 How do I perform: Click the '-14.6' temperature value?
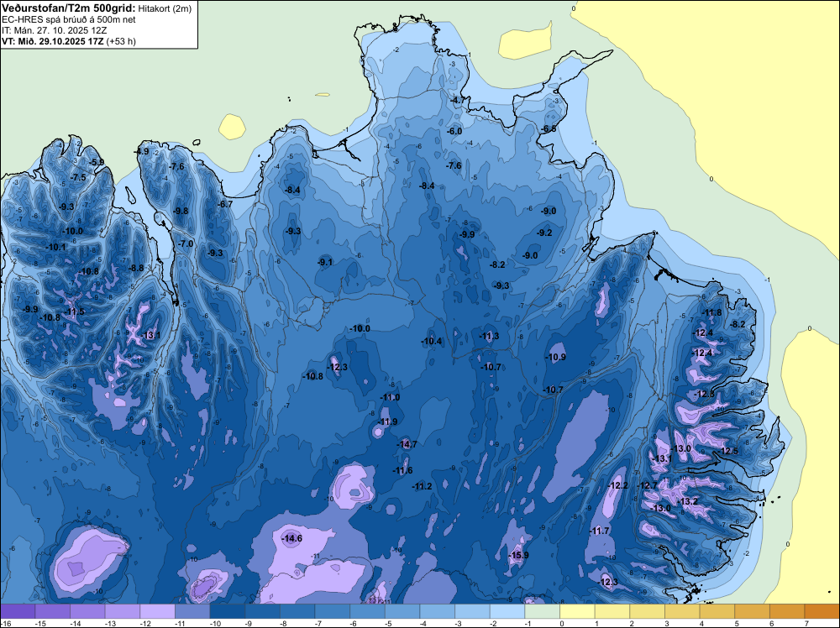coord(292,539)
